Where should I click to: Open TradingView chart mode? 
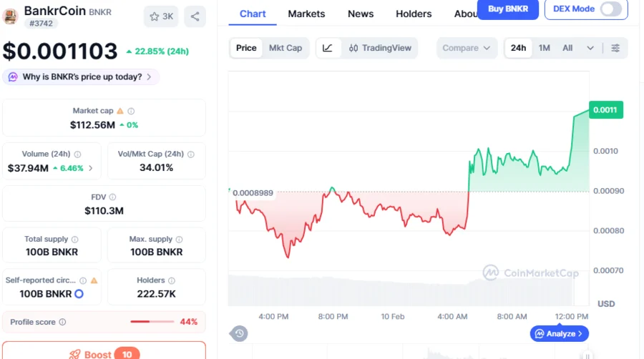pos(380,48)
